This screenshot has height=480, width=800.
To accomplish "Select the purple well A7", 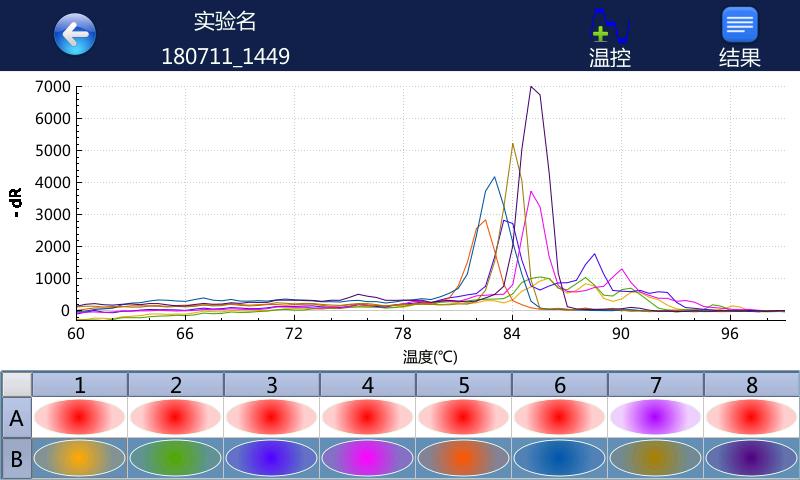I will [x=655, y=417].
